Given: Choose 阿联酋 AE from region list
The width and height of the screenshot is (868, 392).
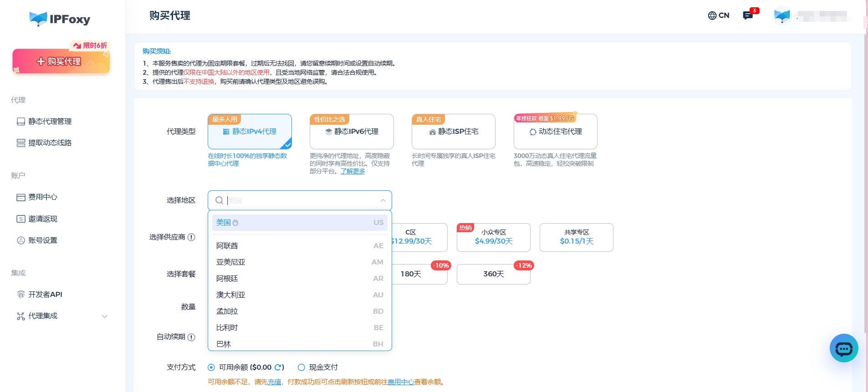Looking at the screenshot, I should click(x=300, y=246).
